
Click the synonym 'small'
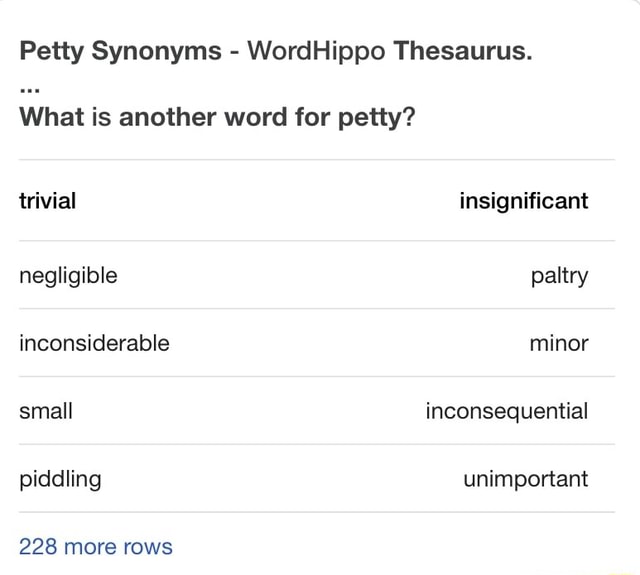click(46, 410)
